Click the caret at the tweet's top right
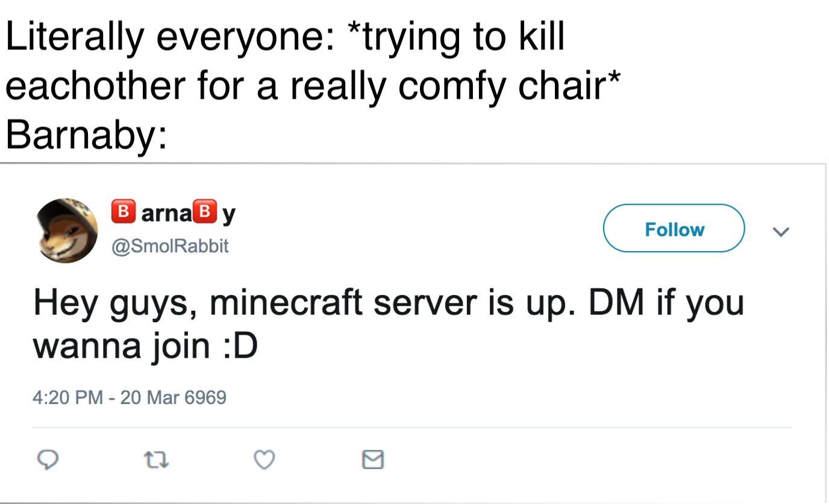829x504 pixels. click(x=781, y=230)
